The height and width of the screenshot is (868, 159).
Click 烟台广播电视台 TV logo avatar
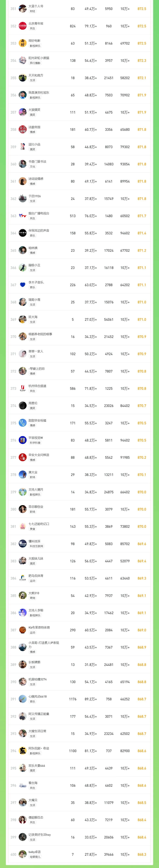pyautogui.click(x=23, y=216)
